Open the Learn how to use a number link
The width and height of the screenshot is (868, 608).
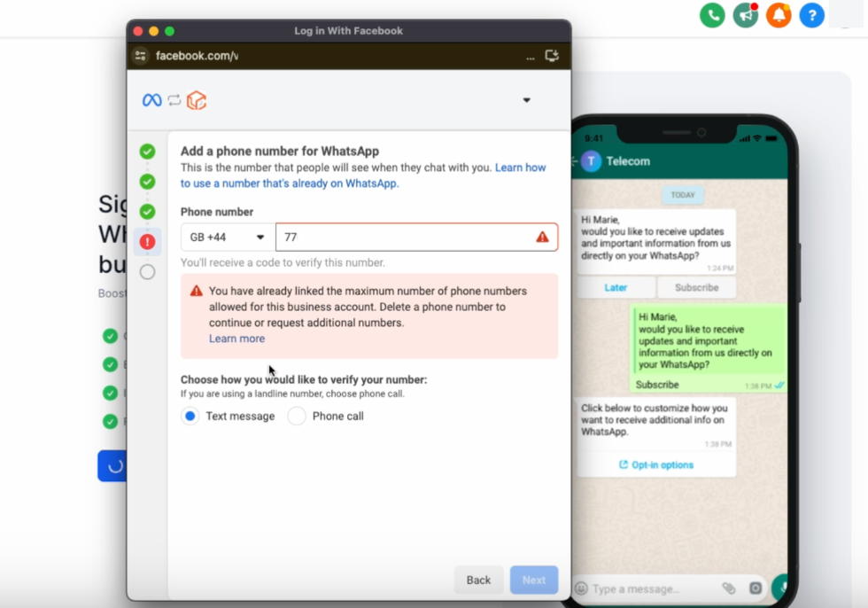363,175
